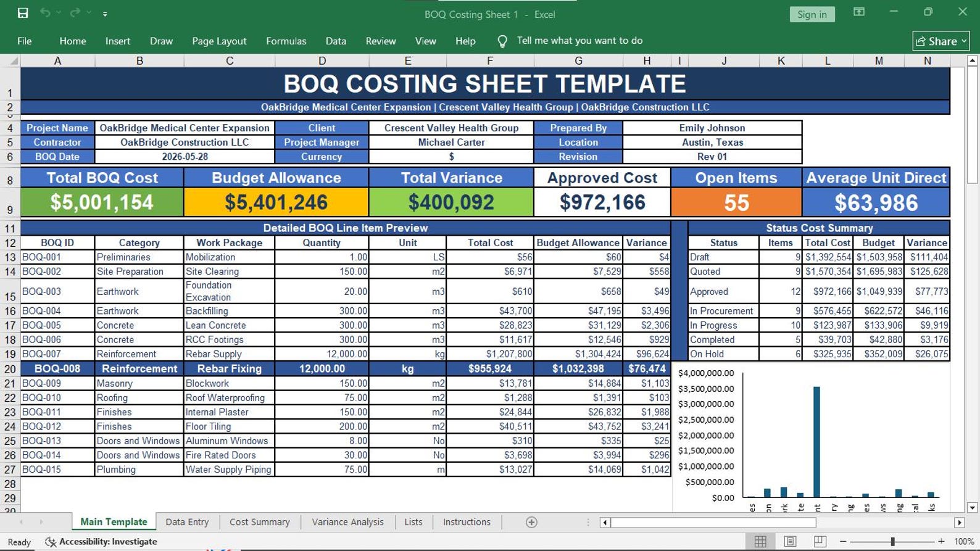Open the Formulas ribbon tab
Image resolution: width=980 pixels, height=551 pixels.
(286, 41)
